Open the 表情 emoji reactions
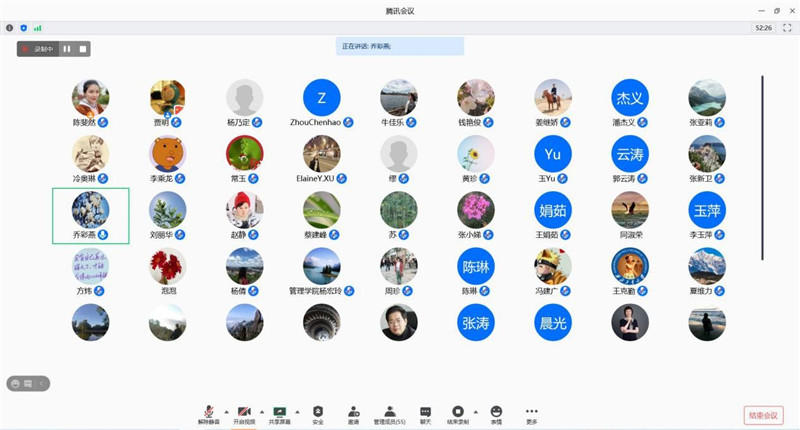The height and width of the screenshot is (430, 800). pos(496,413)
